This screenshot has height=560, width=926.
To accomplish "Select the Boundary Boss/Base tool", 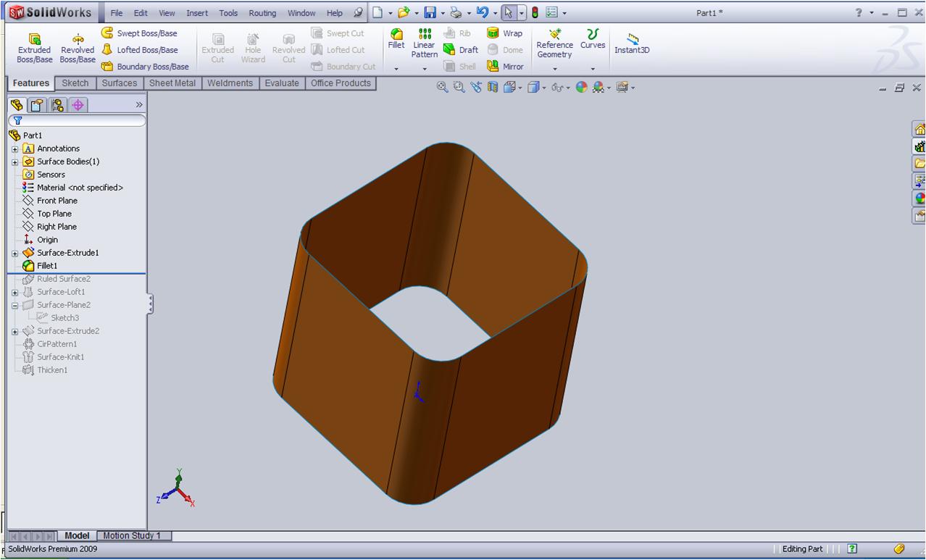I will [145, 67].
